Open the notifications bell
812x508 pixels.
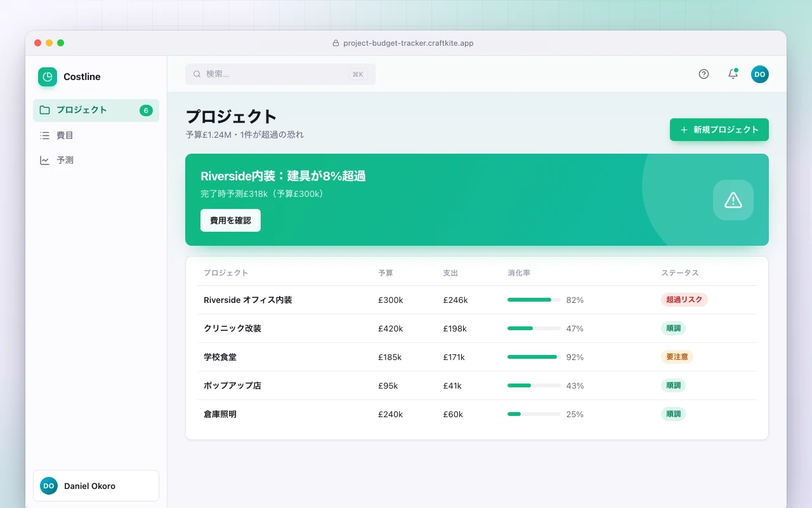(x=733, y=74)
